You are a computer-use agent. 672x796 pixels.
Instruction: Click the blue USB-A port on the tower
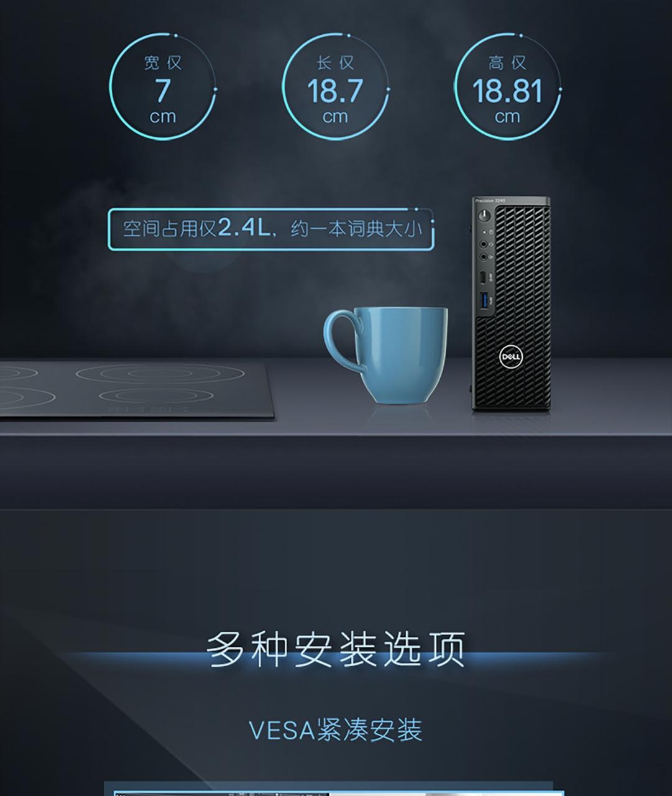[x=483, y=302]
